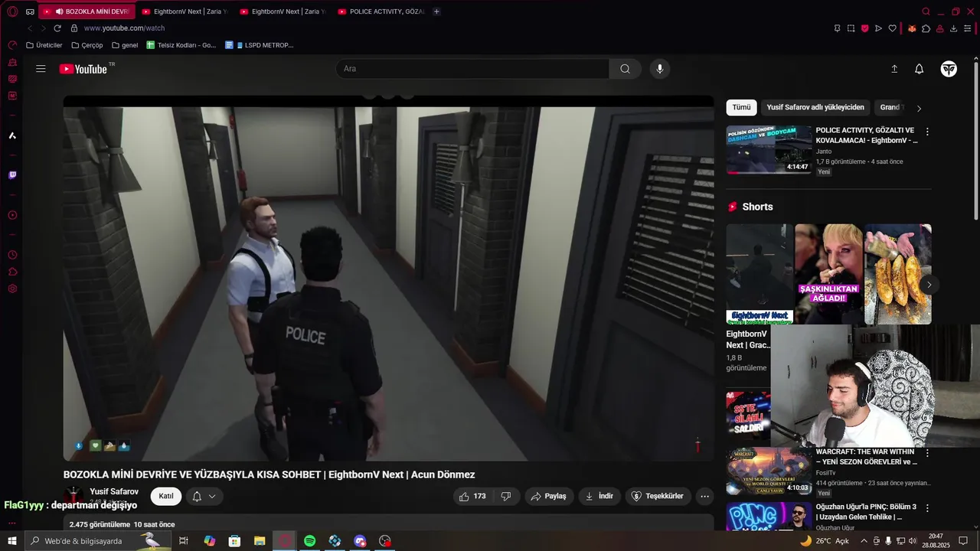
Task: Open 'Üreticiler' bookmarks folder
Action: coord(44,45)
